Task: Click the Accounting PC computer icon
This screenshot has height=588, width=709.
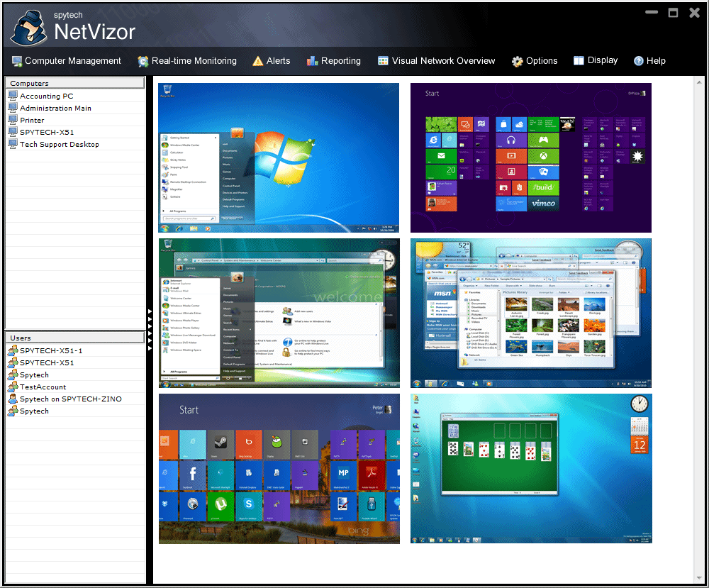Action: click(x=13, y=96)
